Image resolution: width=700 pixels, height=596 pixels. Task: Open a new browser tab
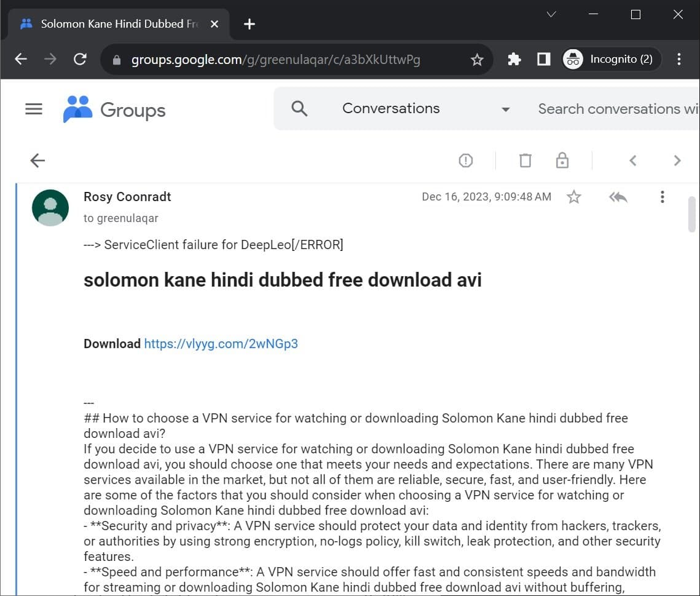(249, 23)
